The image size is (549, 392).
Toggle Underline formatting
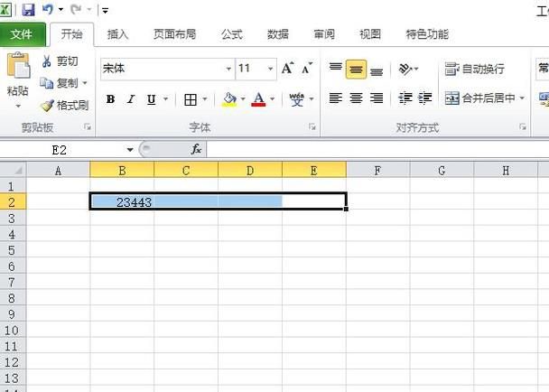pyautogui.click(x=151, y=99)
